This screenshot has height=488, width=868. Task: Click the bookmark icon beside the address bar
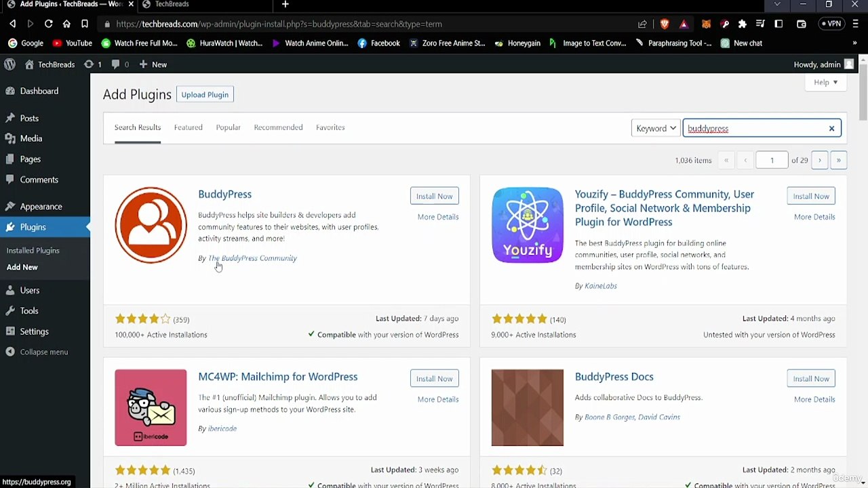[x=85, y=24]
